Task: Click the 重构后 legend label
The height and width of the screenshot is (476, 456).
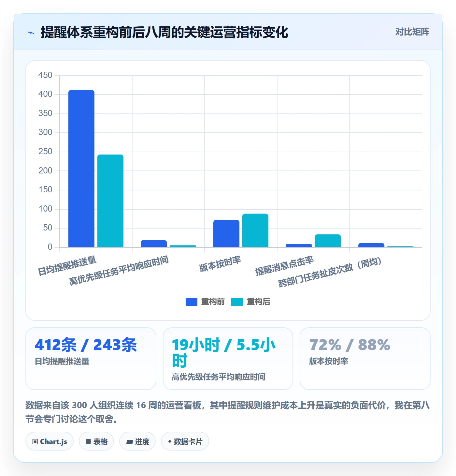Action: pos(258,302)
